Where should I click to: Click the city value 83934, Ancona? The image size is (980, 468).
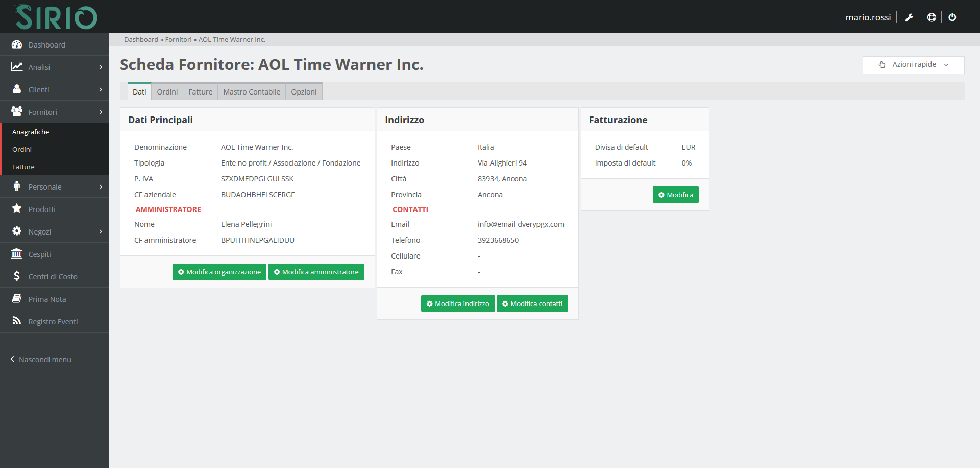pos(502,179)
